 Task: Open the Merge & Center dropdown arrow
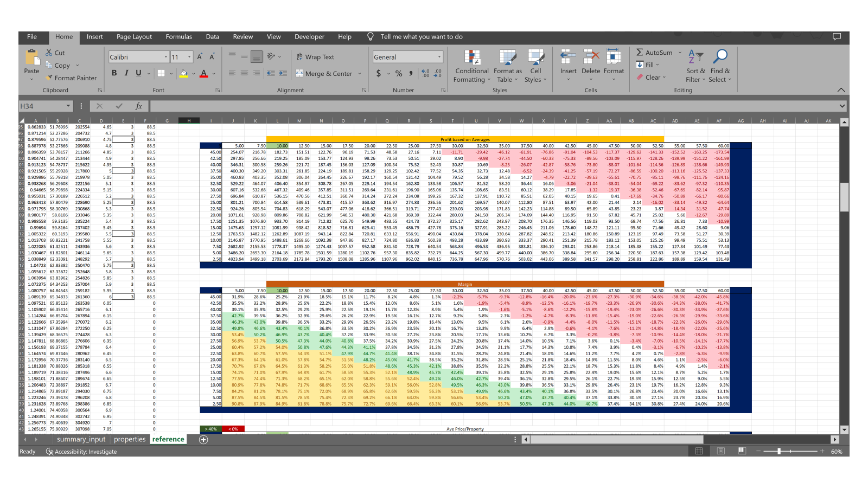(359, 74)
